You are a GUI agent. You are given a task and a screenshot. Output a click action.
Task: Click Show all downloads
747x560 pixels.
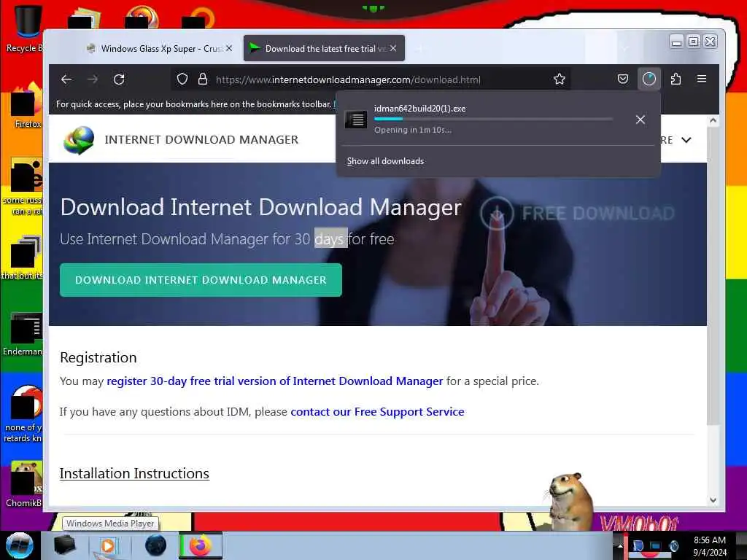(x=385, y=161)
